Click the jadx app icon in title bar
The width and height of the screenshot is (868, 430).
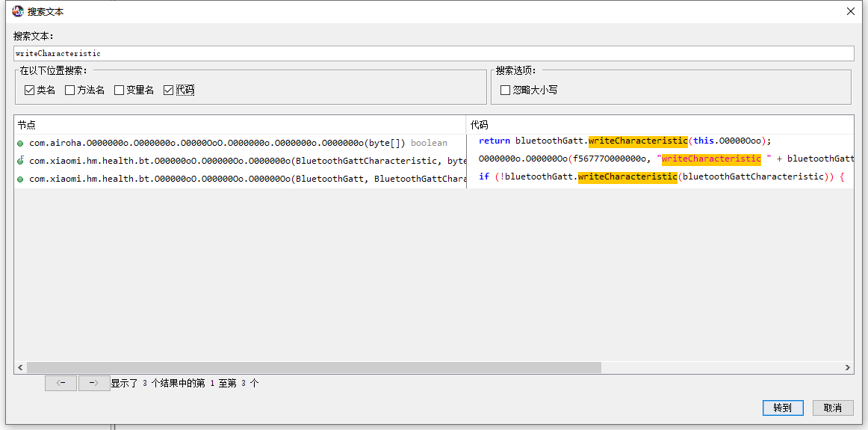[17, 11]
